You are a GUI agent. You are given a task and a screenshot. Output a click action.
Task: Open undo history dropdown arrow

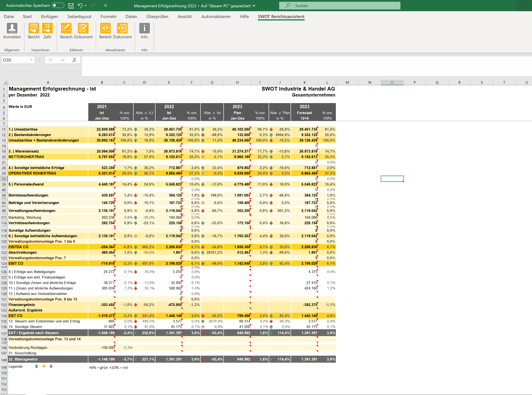coord(86,6)
